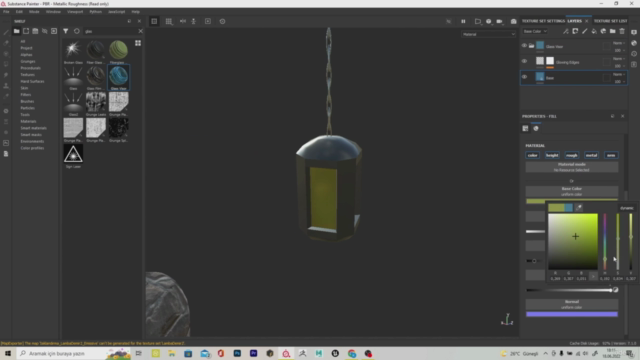
Task: Select the Paint brush tool in left toolbar
Action: 6,32
